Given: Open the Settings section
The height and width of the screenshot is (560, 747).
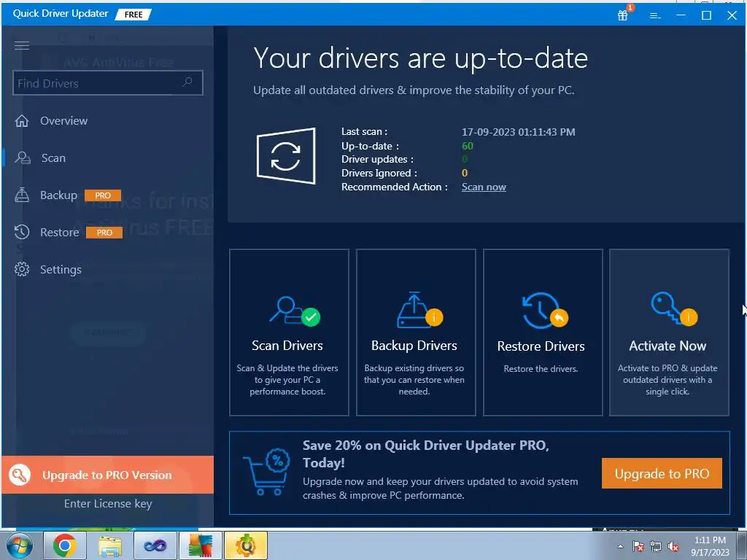Looking at the screenshot, I should (61, 270).
